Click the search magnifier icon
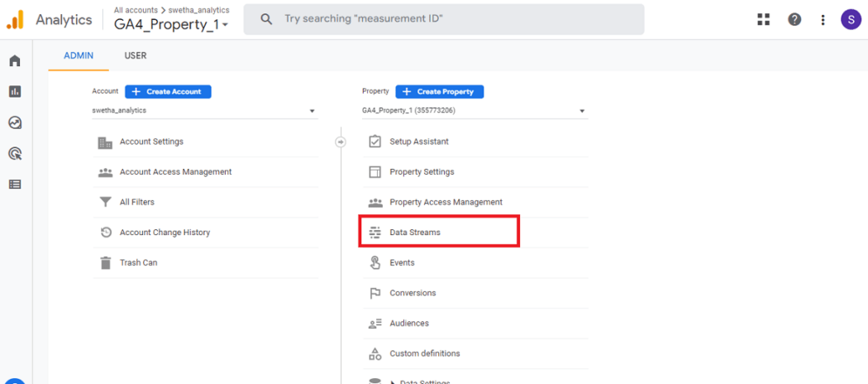 [x=266, y=19]
